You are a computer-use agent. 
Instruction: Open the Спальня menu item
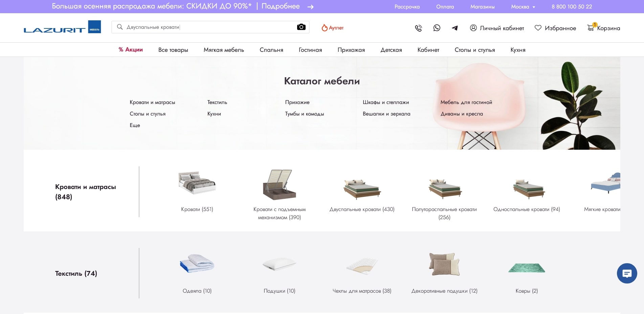271,50
